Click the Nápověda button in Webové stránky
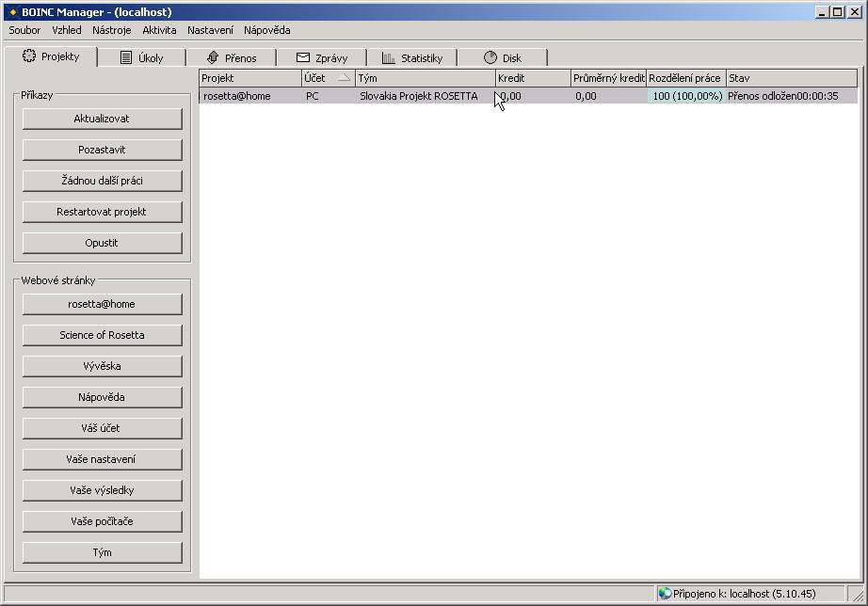868x606 pixels. (102, 397)
